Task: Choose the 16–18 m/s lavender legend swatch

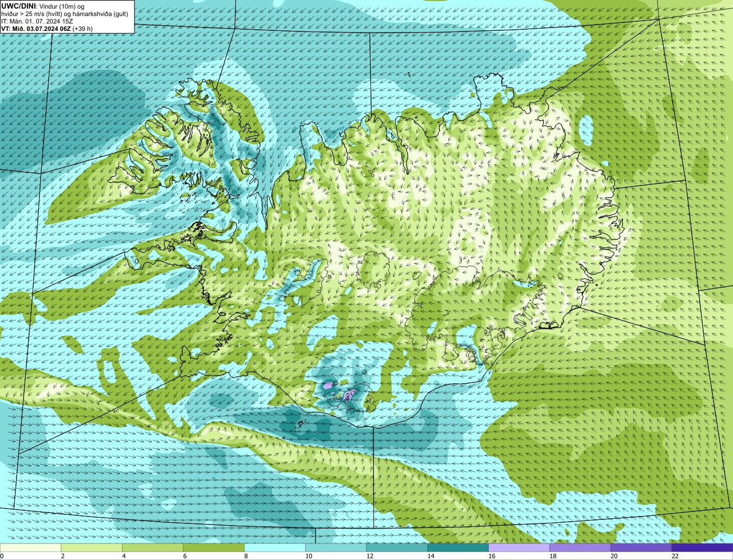Action: pos(519,547)
